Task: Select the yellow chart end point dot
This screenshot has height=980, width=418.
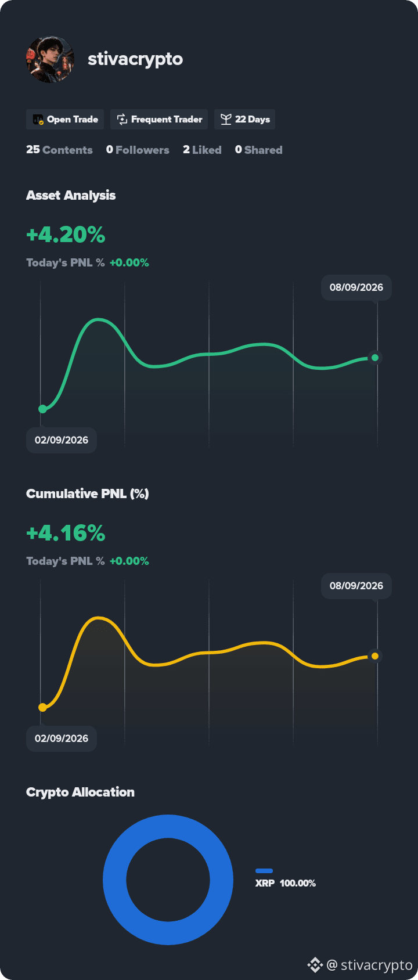Action: click(375, 656)
